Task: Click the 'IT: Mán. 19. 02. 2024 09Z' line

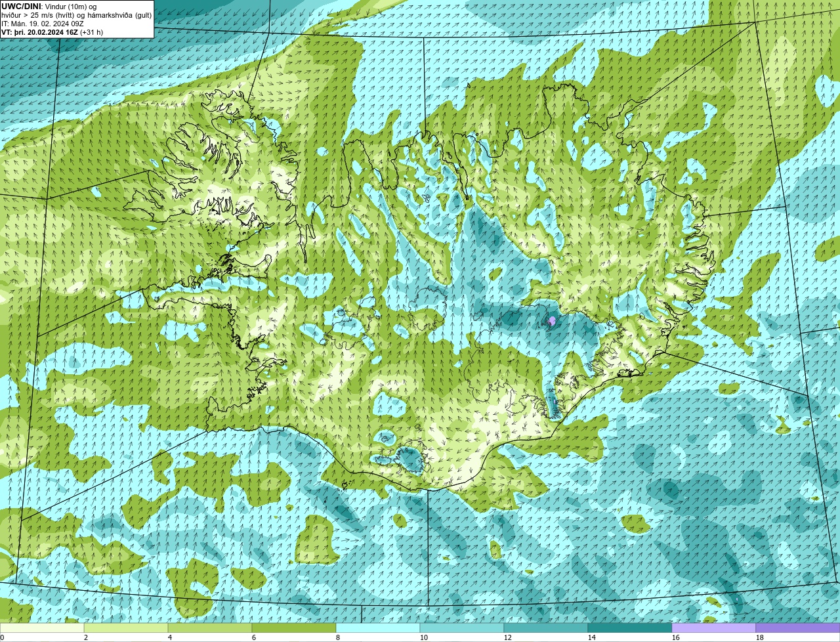Action: click(43, 24)
